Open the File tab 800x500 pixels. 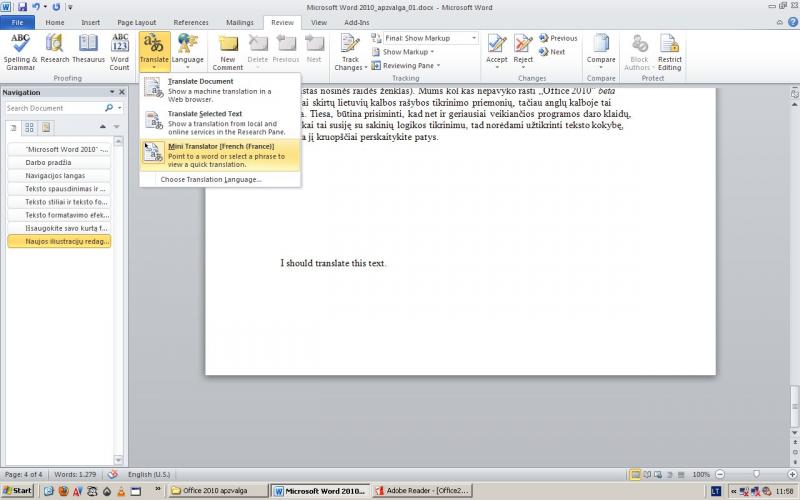(x=17, y=22)
